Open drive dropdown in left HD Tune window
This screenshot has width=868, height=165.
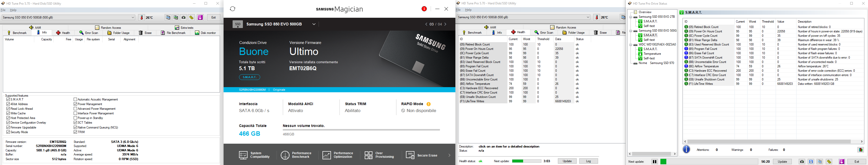[133, 17]
